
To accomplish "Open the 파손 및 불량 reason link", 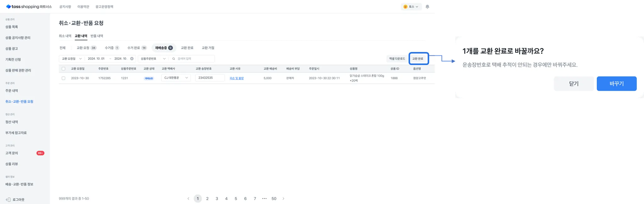I will click(236, 78).
